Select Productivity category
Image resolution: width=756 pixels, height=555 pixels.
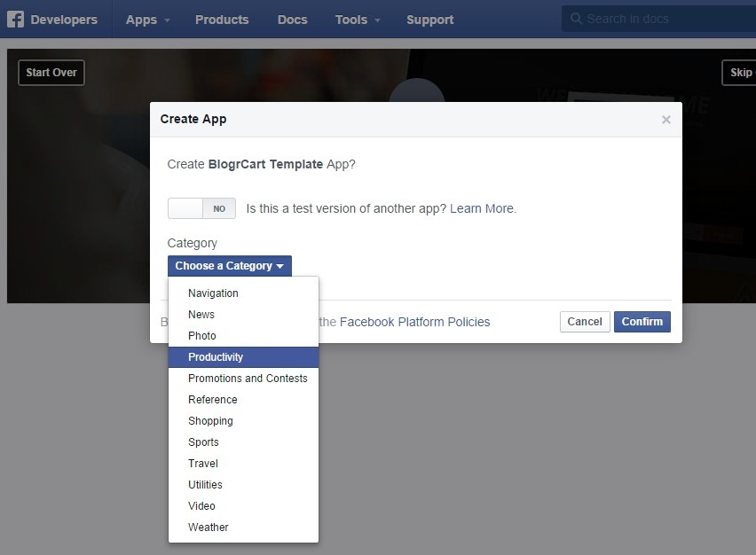243,357
